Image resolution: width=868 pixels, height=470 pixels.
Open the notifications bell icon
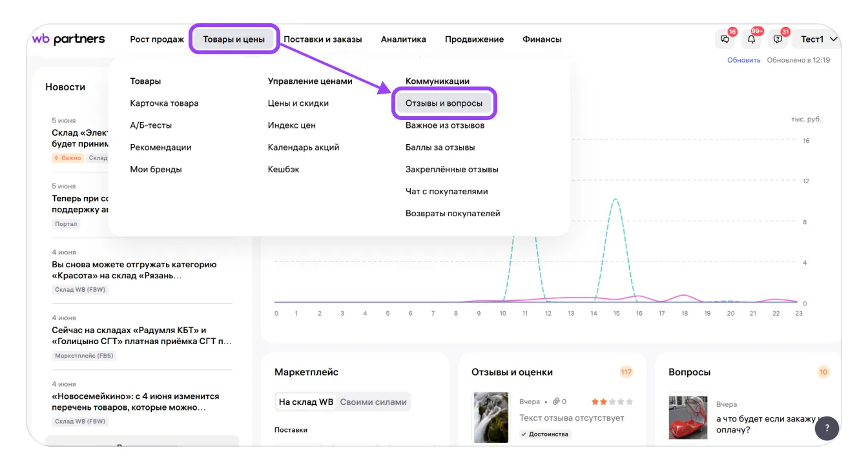click(x=751, y=39)
